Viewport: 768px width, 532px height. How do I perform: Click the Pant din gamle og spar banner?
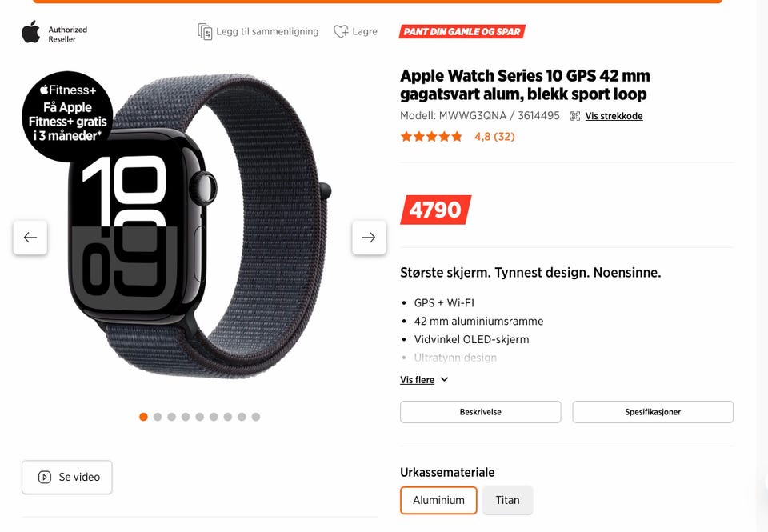click(462, 32)
